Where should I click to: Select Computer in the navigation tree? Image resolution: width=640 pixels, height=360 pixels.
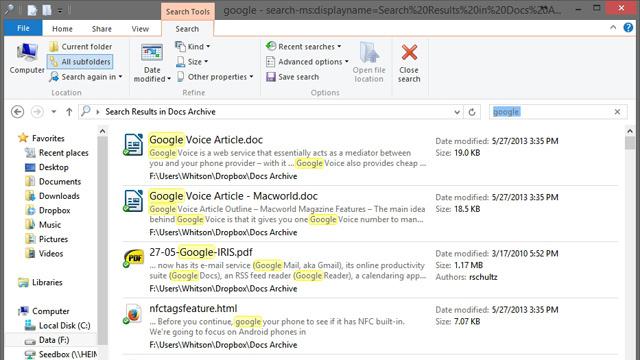pyautogui.click(x=44, y=311)
